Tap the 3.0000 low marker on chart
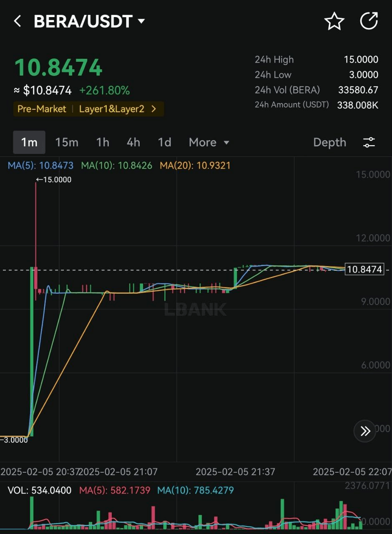The width and height of the screenshot is (392, 534). pyautogui.click(x=14, y=440)
